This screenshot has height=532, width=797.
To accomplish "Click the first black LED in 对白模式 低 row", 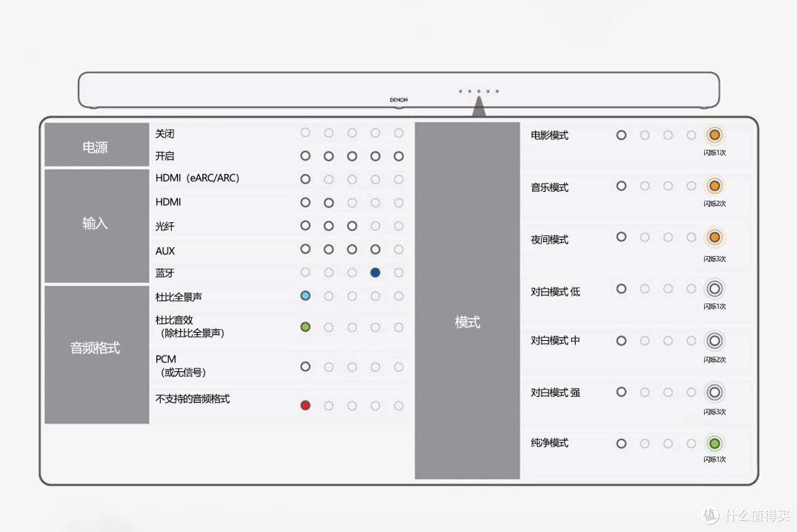I will tap(621, 289).
